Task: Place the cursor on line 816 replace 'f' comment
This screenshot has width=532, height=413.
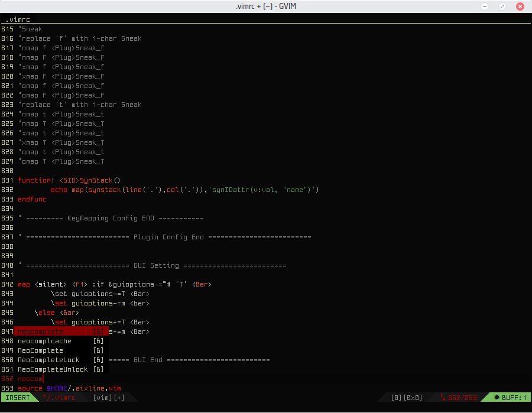Action: pos(80,38)
